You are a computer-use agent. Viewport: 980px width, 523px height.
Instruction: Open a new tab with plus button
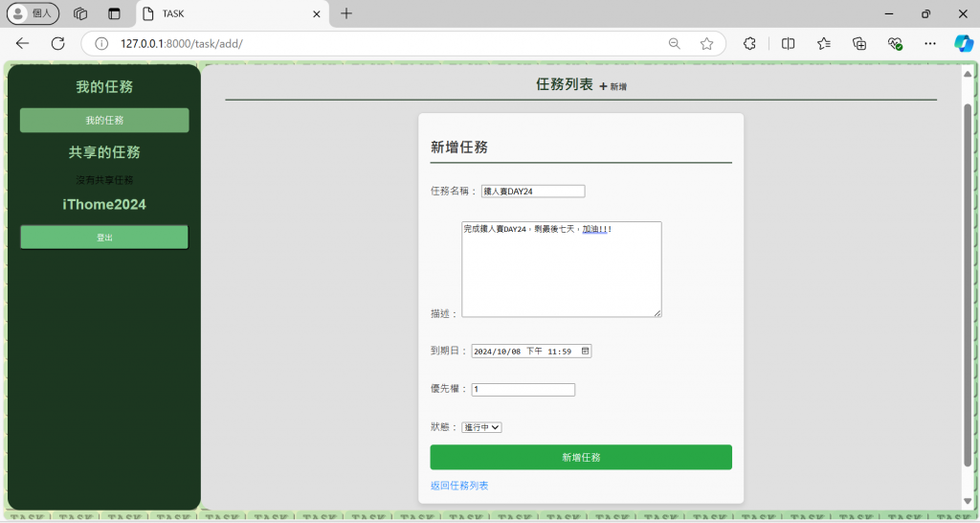346,13
